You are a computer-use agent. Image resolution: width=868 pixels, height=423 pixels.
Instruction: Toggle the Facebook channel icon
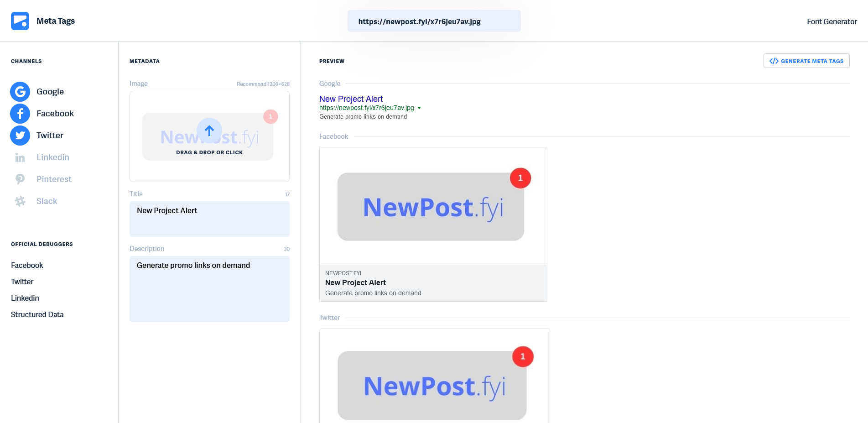(20, 114)
